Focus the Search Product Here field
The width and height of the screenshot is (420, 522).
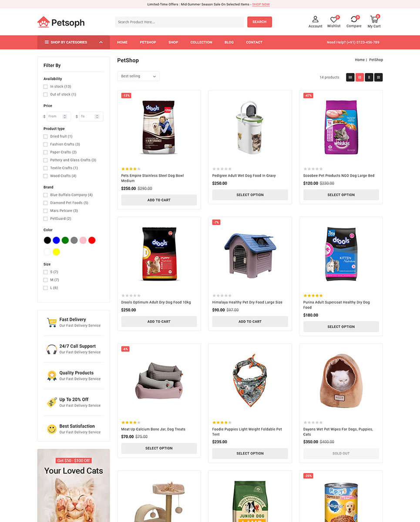[180, 22]
